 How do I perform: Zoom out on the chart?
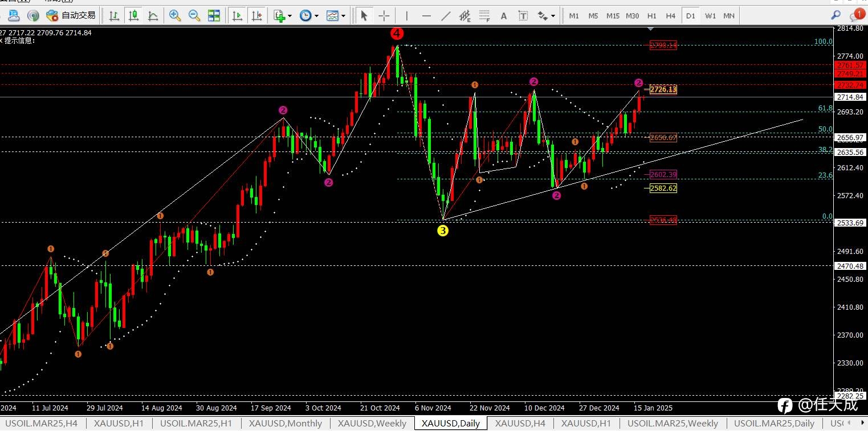[194, 15]
